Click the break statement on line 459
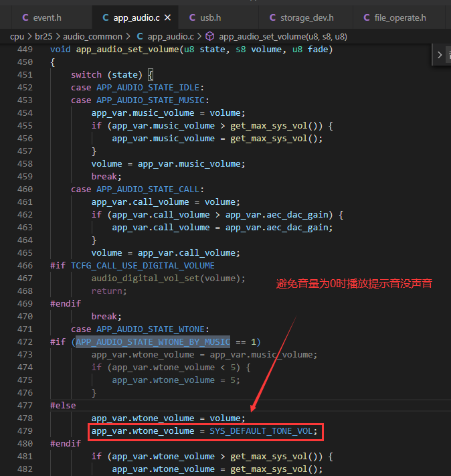The height and width of the screenshot is (476, 451). click(x=104, y=177)
